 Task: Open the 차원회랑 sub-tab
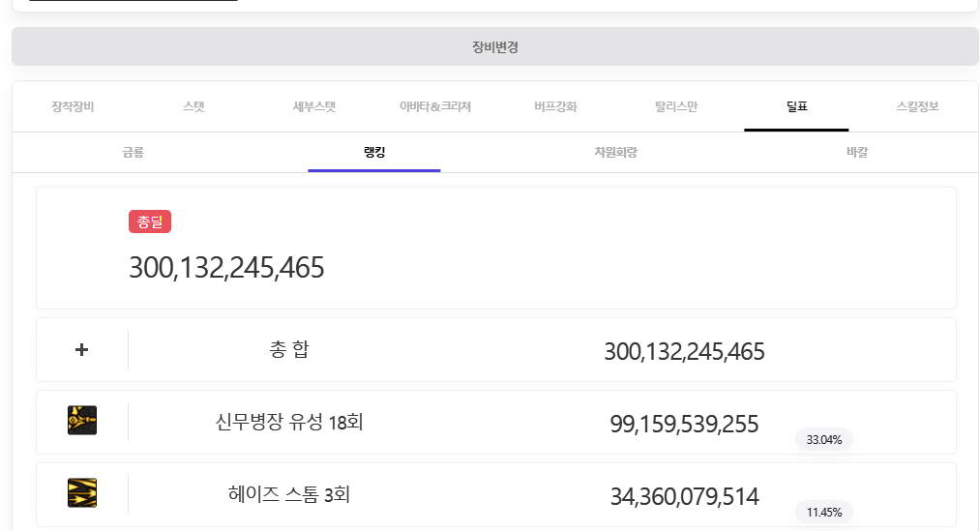pos(615,153)
